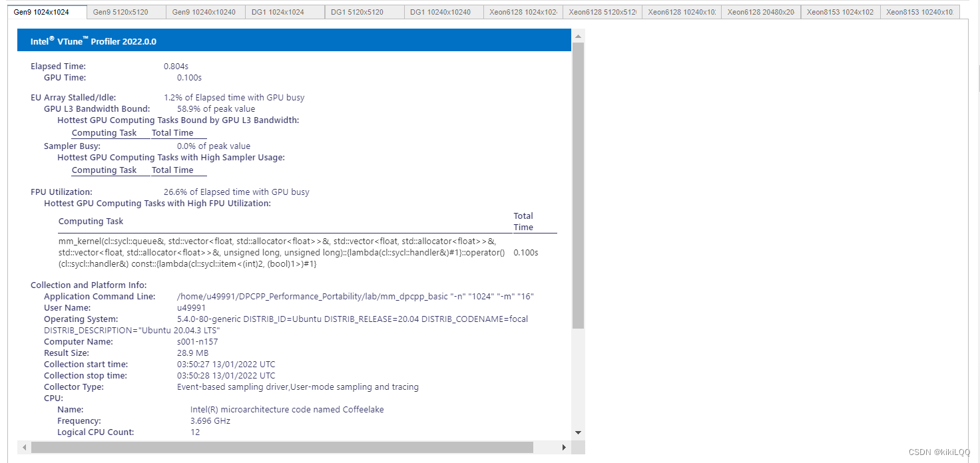Click the horizontal scrollbar left arrow

click(24, 447)
